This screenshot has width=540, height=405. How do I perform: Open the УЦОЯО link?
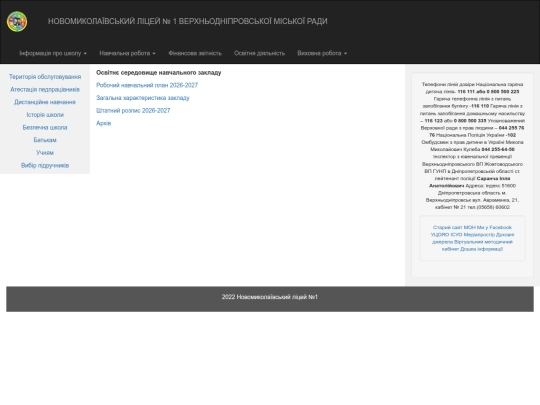point(439,235)
